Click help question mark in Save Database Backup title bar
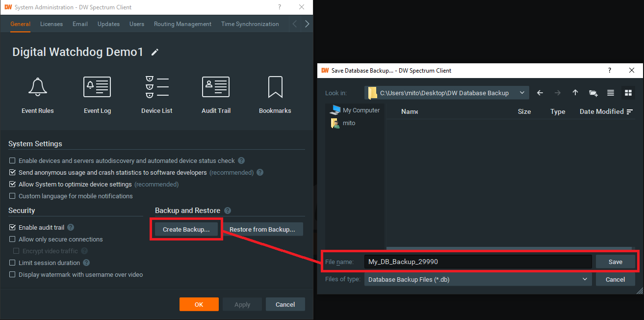This screenshot has width=644, height=320. coord(610,71)
